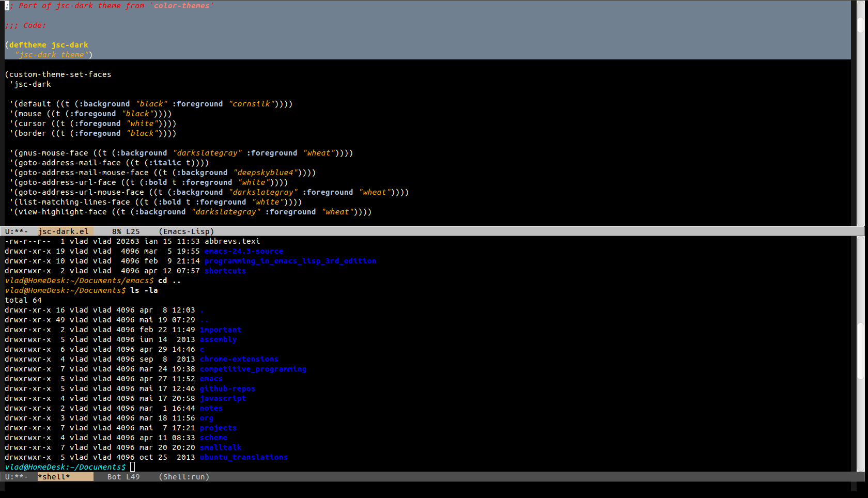Place cursor at the final shell prompt
The image size is (868, 498).
click(132, 467)
